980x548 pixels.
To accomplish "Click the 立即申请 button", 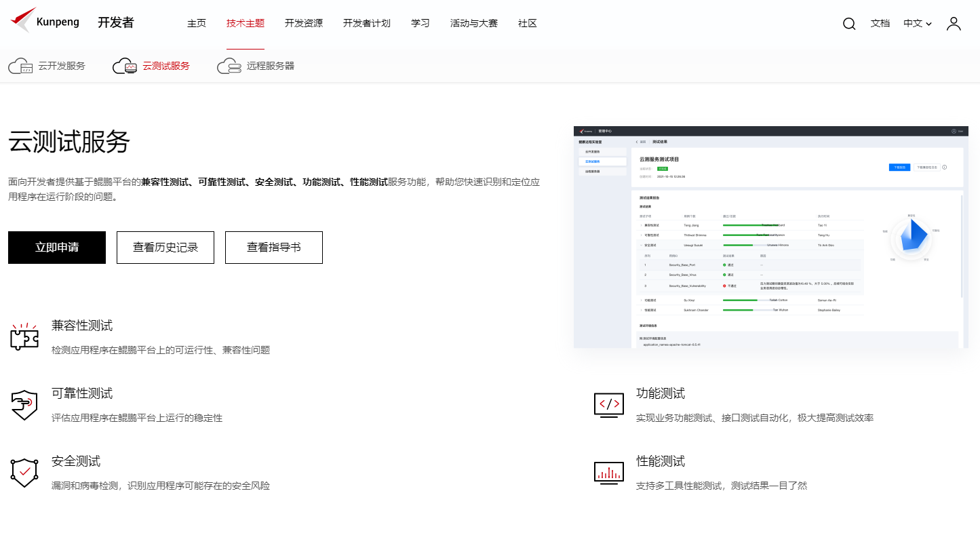I will (57, 248).
